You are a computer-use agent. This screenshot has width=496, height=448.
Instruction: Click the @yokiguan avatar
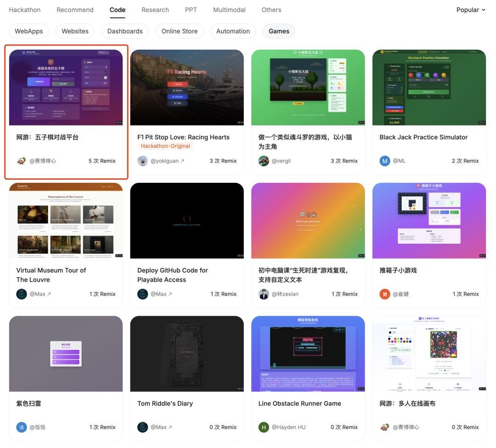pyautogui.click(x=143, y=161)
